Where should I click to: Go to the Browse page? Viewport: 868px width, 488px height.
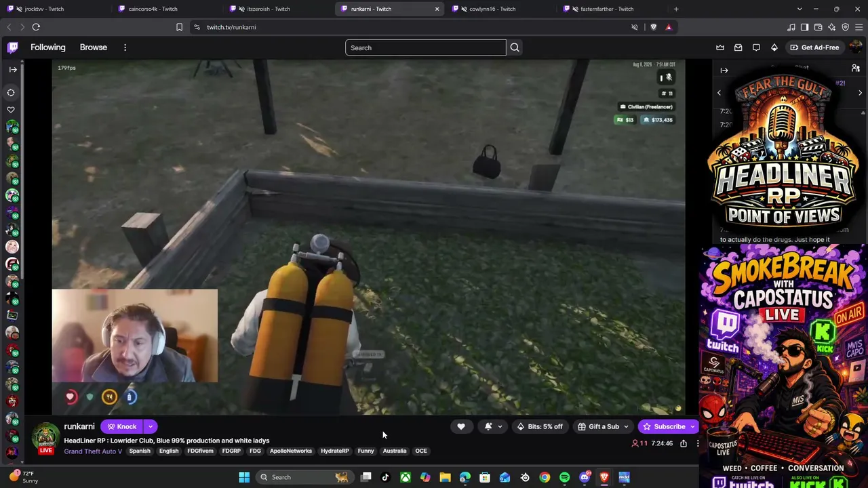[94, 47]
